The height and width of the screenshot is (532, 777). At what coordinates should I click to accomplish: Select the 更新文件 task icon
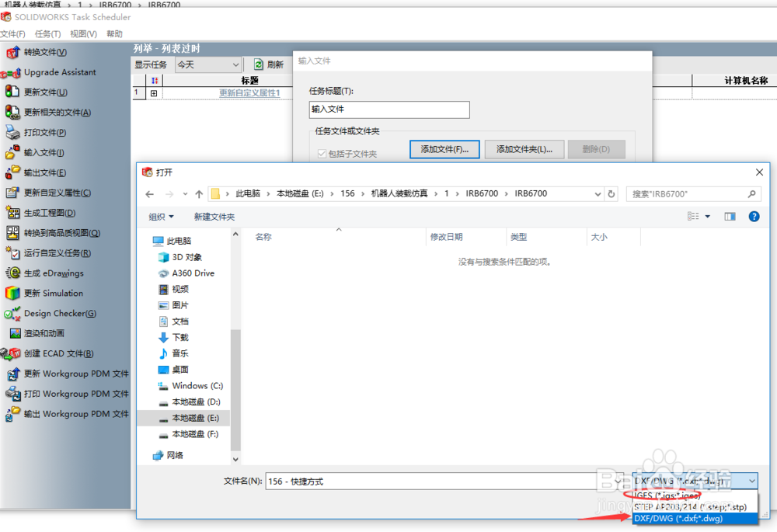click(x=12, y=92)
